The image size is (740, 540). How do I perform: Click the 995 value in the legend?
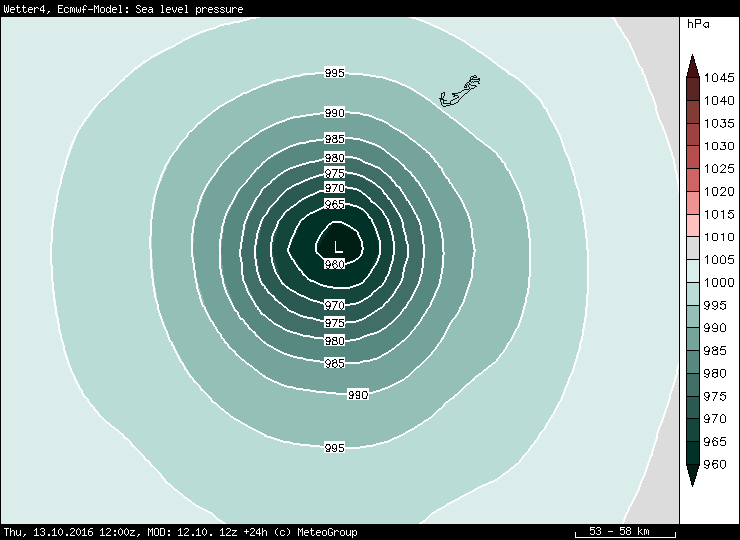tap(715, 305)
